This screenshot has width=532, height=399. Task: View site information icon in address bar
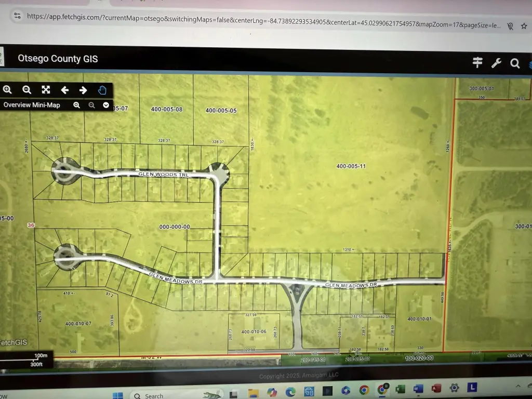[17, 16]
